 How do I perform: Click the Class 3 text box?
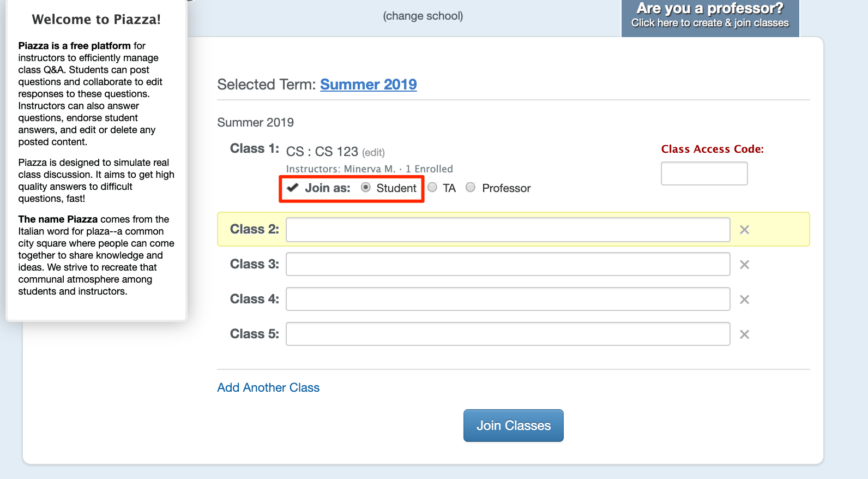point(508,265)
